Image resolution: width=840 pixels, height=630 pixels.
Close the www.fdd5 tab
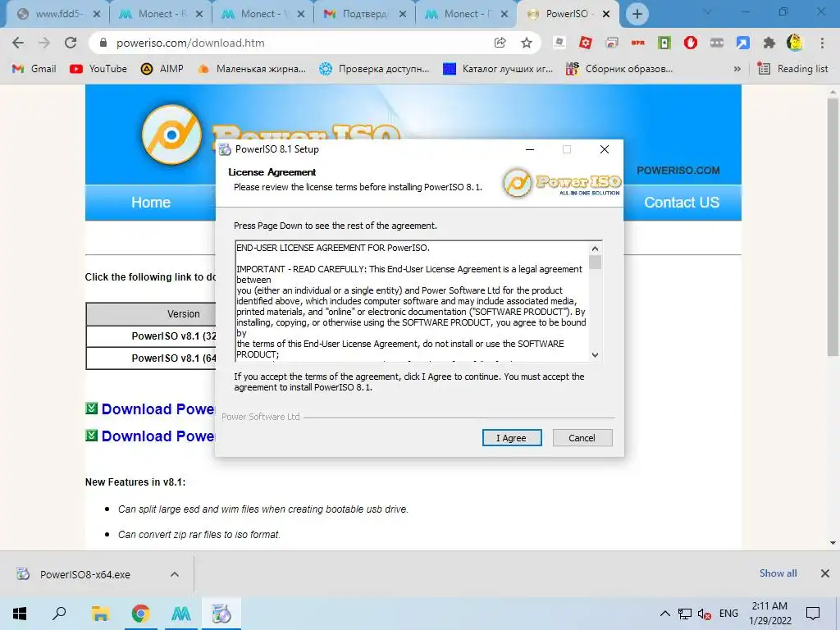click(97, 14)
